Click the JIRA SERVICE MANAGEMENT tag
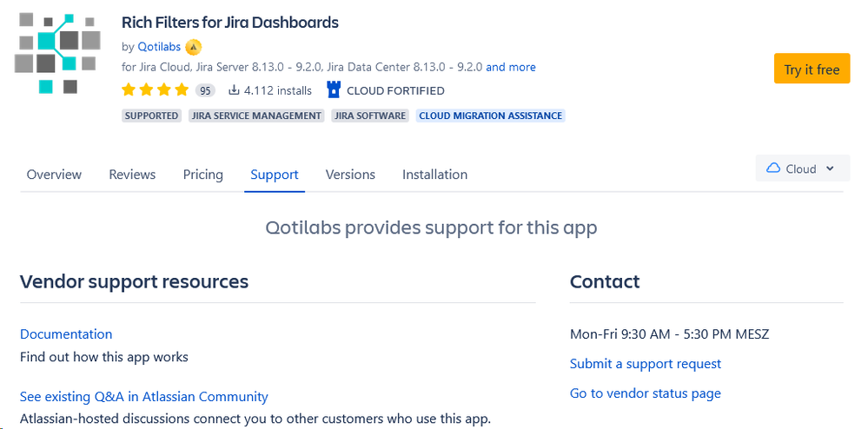Screen dimensions: 868x429 coord(256,115)
